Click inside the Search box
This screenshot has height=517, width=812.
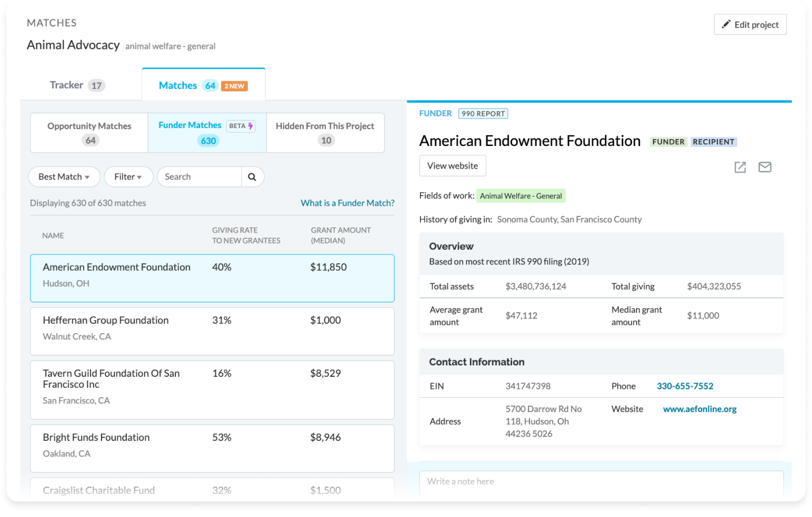click(x=199, y=177)
